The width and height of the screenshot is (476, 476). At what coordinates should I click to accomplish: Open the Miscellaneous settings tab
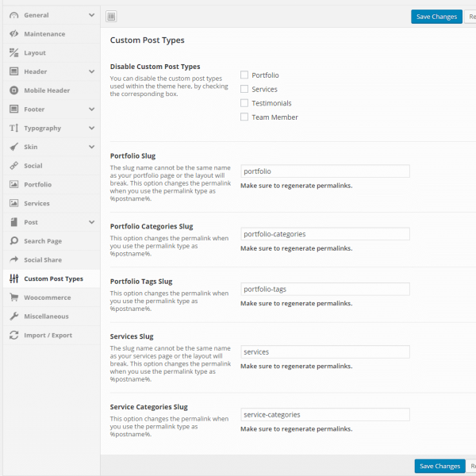46,317
